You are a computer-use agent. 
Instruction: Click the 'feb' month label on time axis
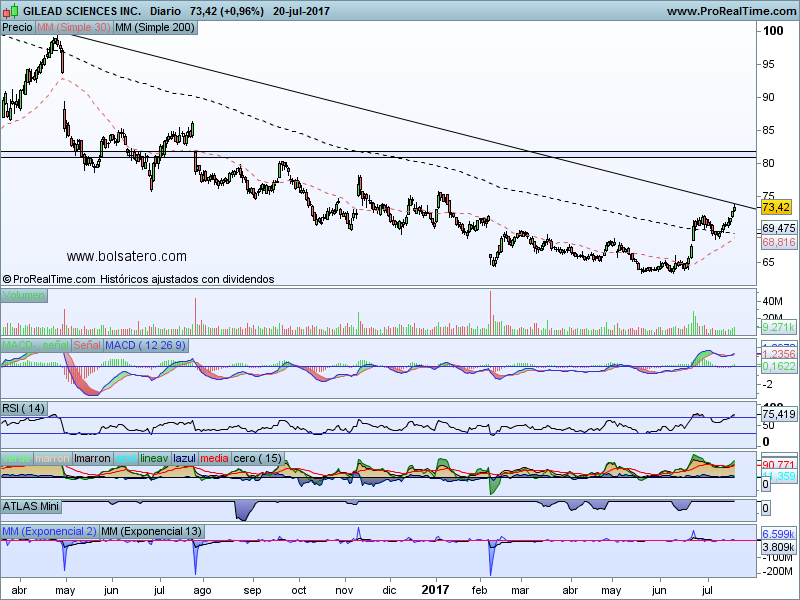479,590
